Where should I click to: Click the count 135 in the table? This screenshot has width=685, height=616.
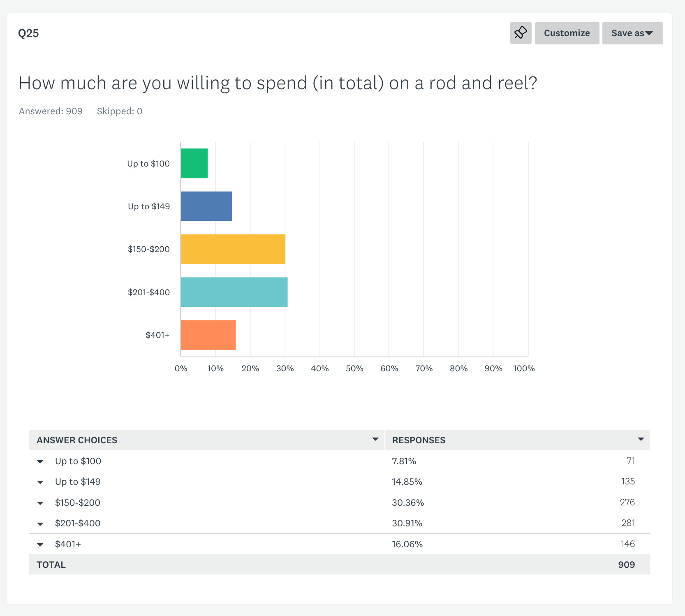628,481
